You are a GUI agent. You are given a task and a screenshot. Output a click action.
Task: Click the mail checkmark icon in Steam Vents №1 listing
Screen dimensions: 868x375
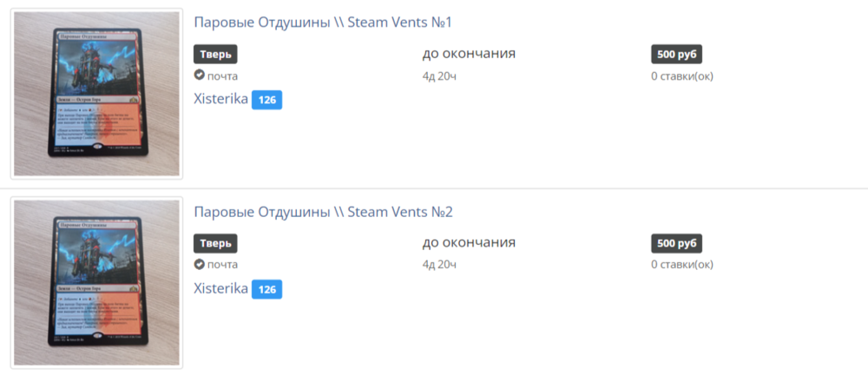click(199, 76)
